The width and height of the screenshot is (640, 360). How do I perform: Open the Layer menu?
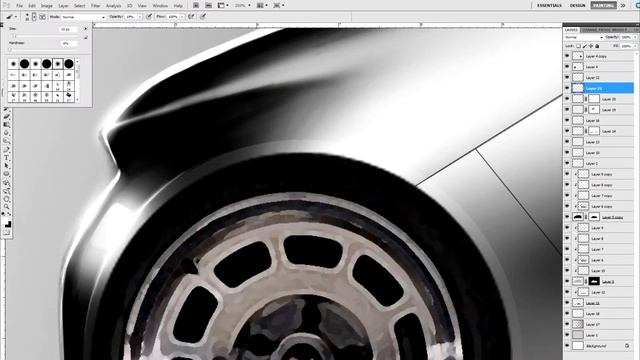pyautogui.click(x=64, y=6)
